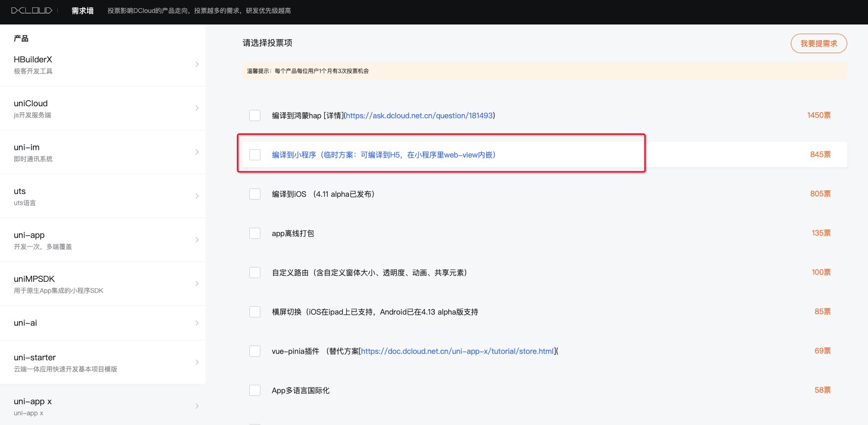Viewport: 868px width, 425px height.
Task: Select uni-im product in sidebar
Action: click(x=102, y=152)
